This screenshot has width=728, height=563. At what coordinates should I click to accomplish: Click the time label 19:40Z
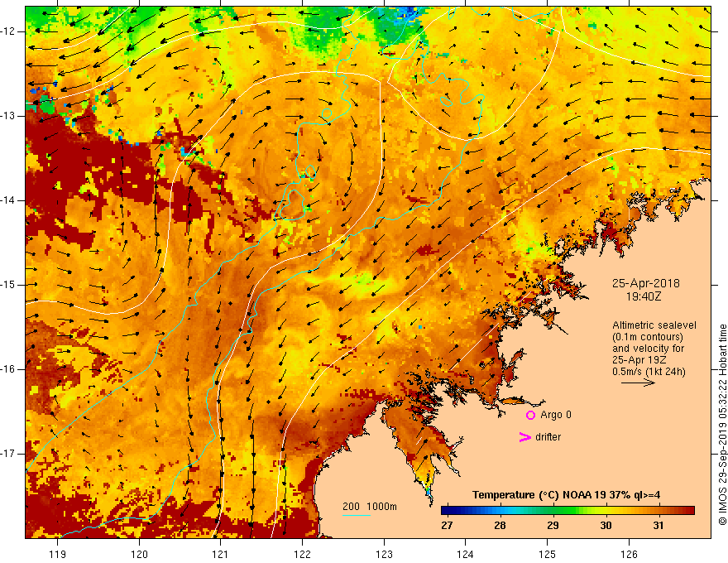tap(643, 296)
